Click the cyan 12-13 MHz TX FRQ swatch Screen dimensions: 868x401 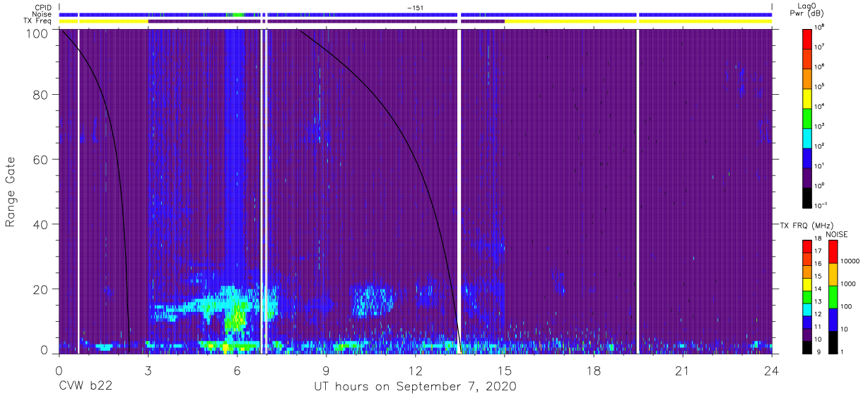(808, 309)
